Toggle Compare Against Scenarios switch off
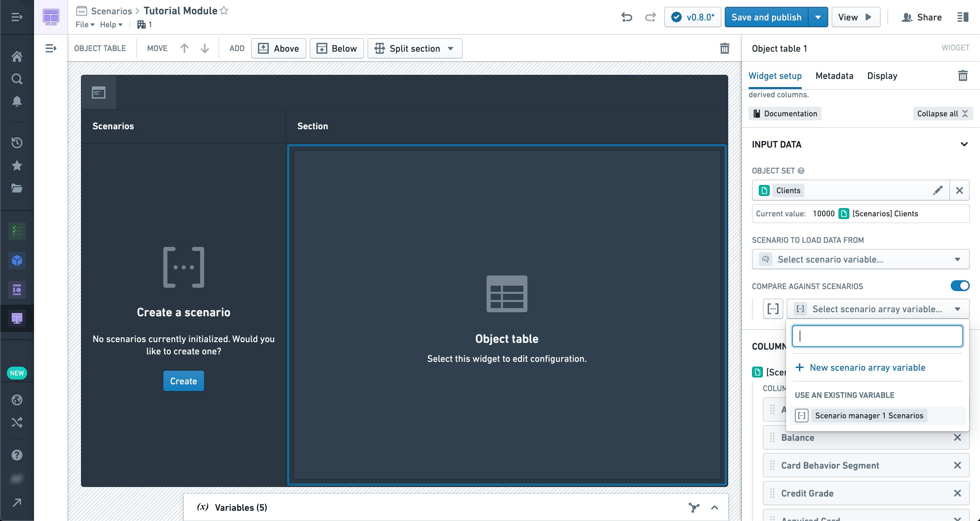This screenshot has width=980, height=521. click(x=960, y=286)
